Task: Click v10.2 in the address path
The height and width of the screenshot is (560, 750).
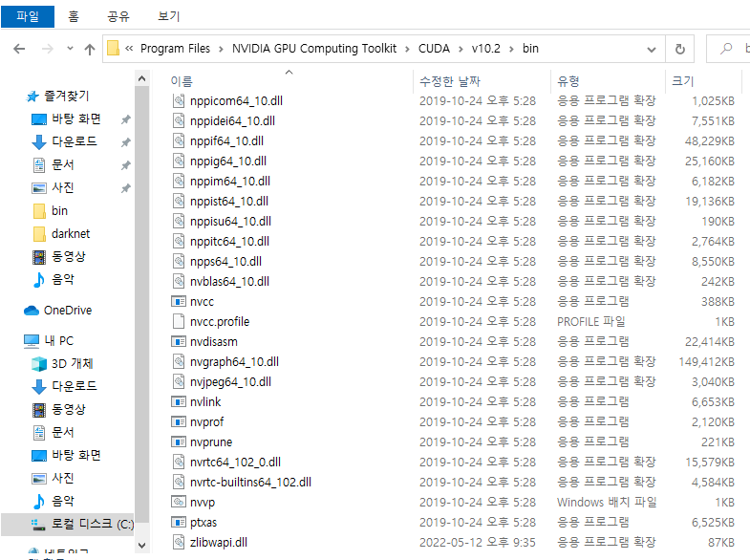Action: click(486, 49)
